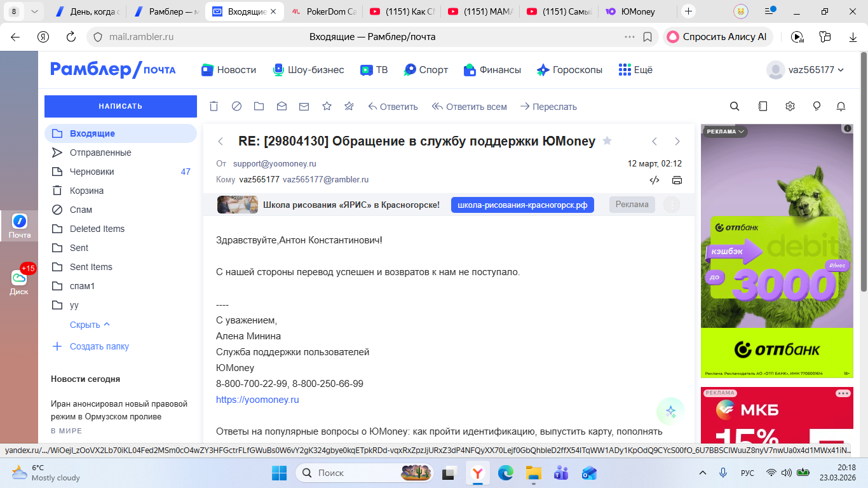View message source code icon
Image resolution: width=868 pixels, height=488 pixels.
pos(654,180)
